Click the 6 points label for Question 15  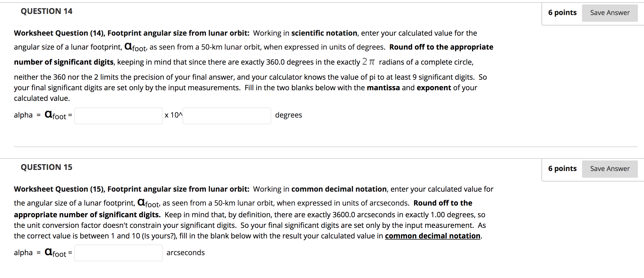pos(562,169)
